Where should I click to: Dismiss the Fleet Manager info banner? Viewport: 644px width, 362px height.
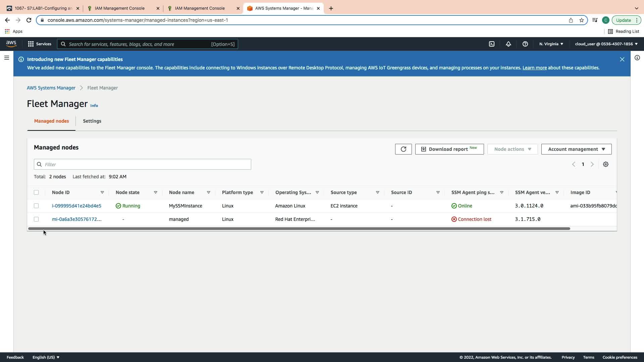[622, 59]
